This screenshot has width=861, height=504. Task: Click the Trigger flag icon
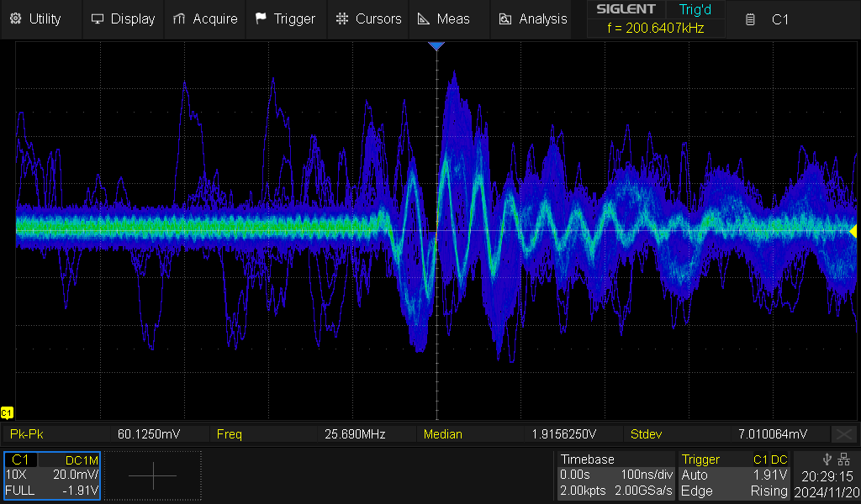coord(261,18)
